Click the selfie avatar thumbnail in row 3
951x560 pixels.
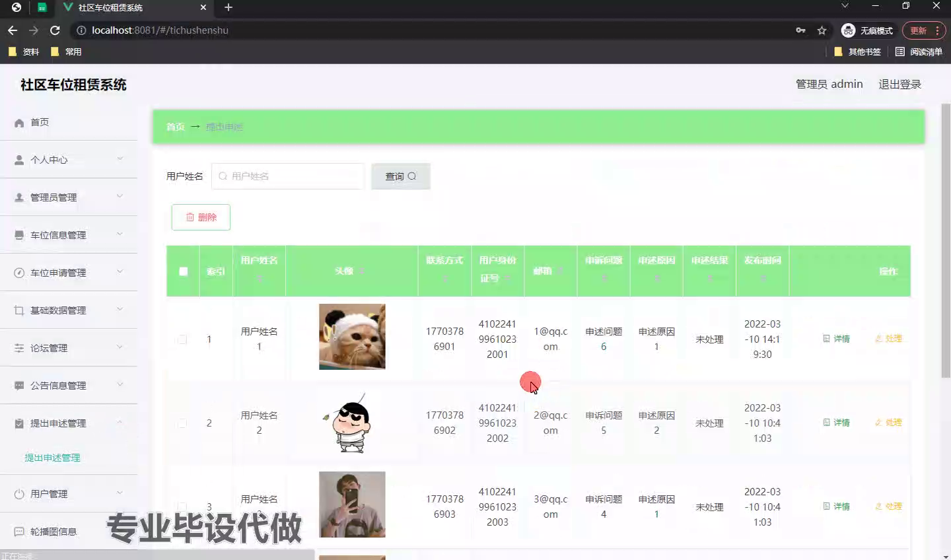(x=352, y=505)
